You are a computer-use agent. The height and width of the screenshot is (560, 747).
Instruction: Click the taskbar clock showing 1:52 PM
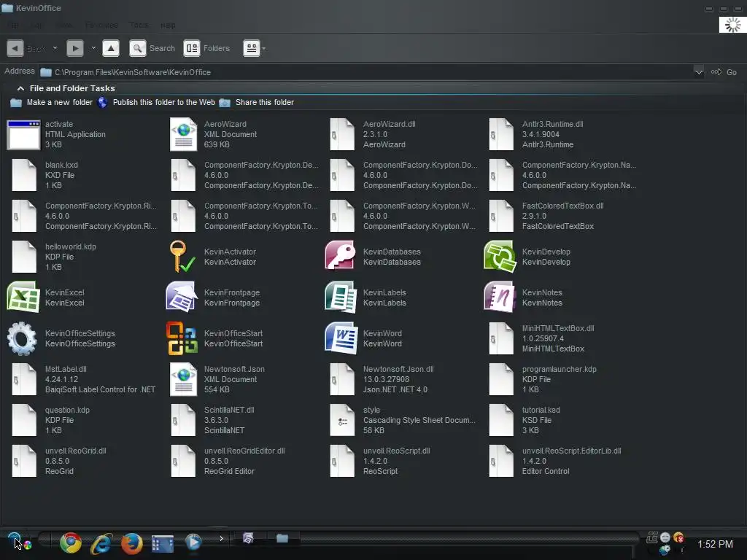[715, 544]
